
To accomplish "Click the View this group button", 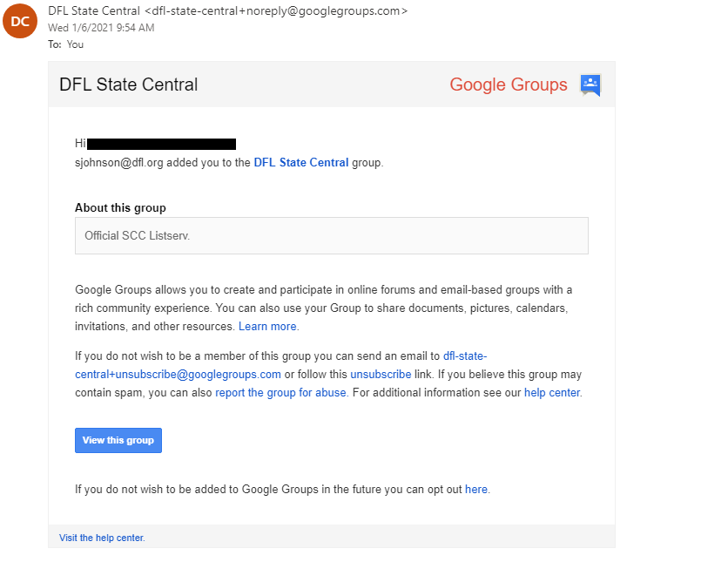I will (x=118, y=440).
